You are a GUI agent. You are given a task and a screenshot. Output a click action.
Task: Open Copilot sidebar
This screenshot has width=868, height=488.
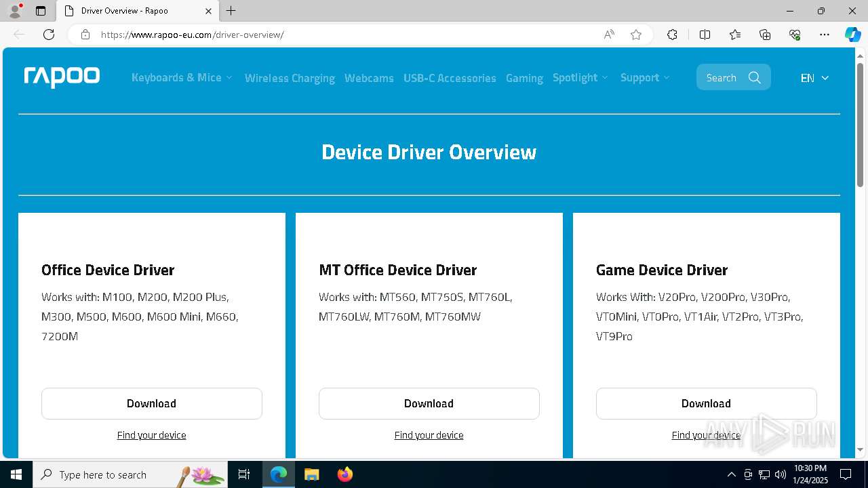point(852,35)
